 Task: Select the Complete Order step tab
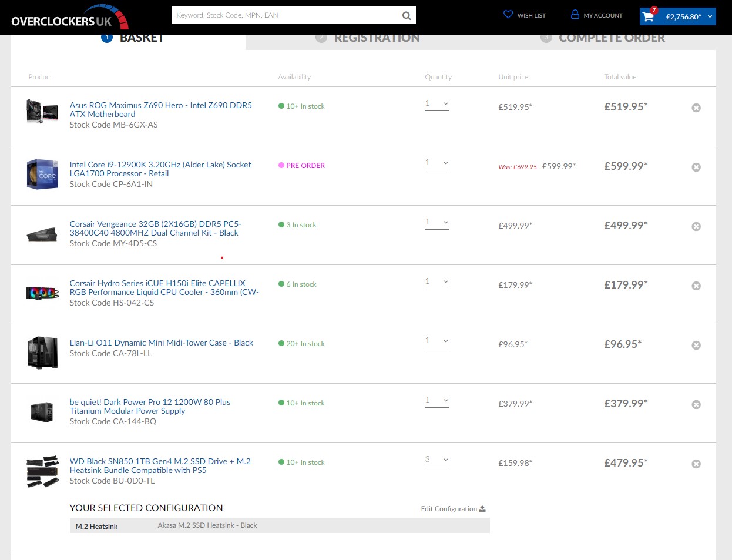602,39
